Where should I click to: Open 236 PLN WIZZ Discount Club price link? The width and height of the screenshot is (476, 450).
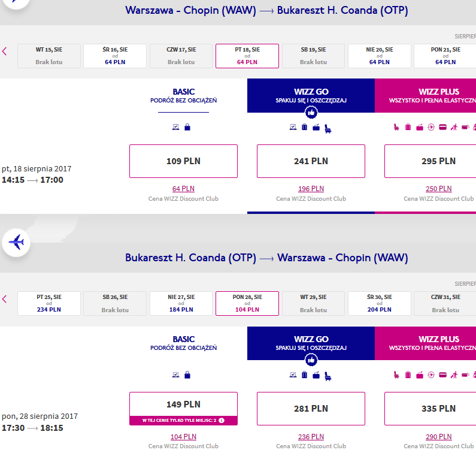click(x=311, y=437)
